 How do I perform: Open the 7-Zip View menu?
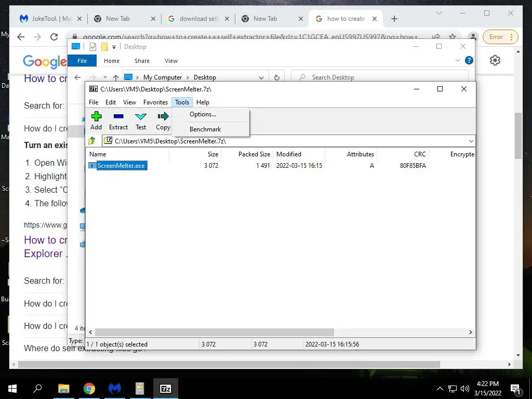(129, 102)
